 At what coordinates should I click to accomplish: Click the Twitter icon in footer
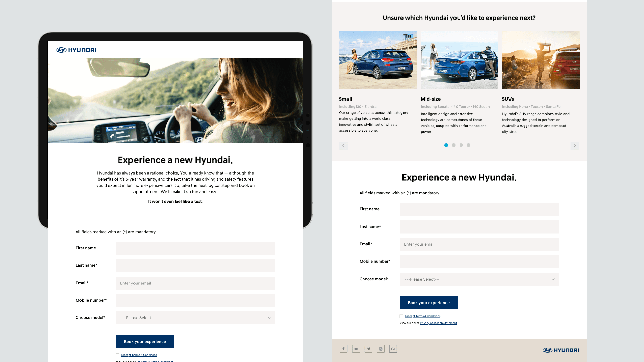(x=368, y=349)
